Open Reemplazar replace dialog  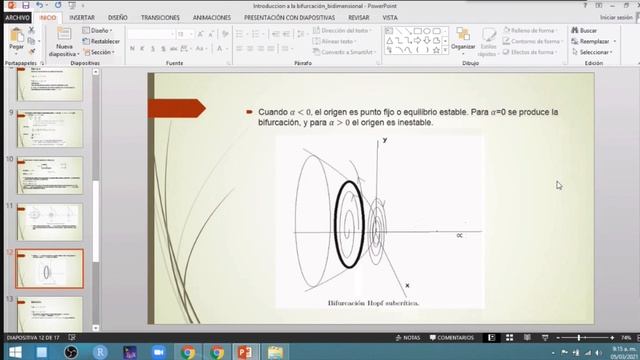pos(593,41)
